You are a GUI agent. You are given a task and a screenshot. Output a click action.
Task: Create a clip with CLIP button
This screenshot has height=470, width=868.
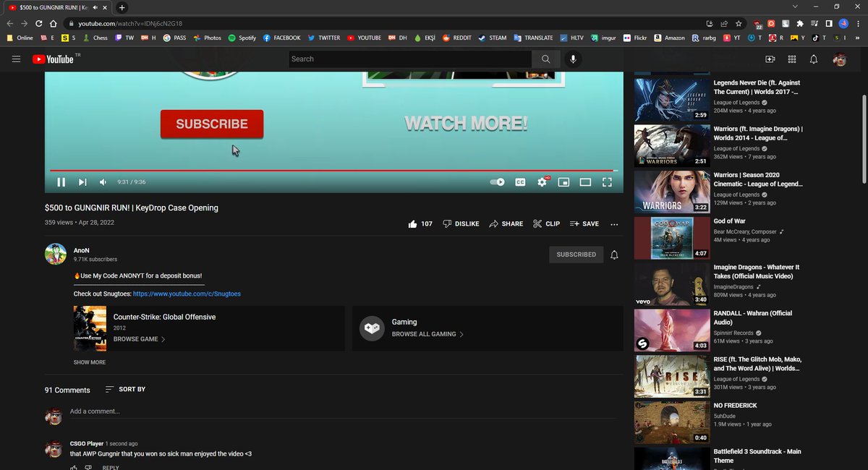point(546,224)
